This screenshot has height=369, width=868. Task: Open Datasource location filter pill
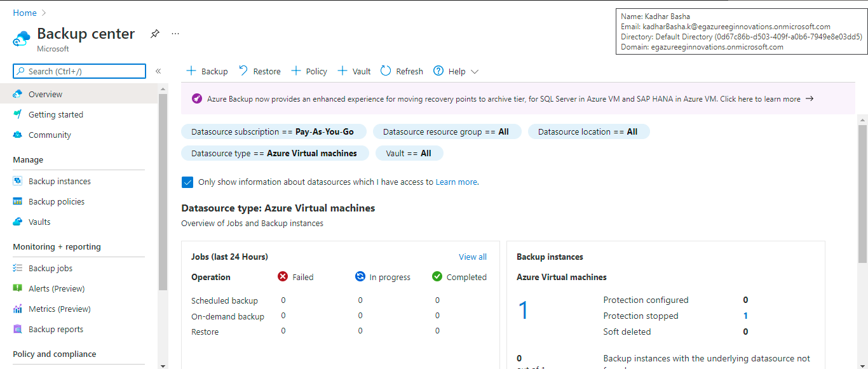click(x=588, y=131)
